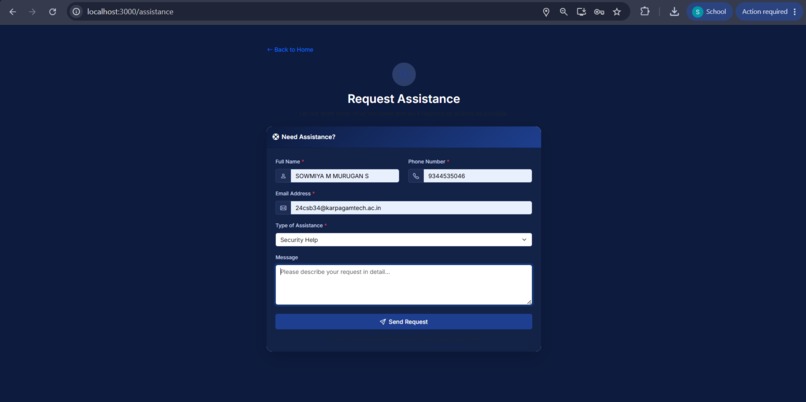806x402 pixels.
Task: Click the address bar URL localhost:3000/assistance
Action: pyautogui.click(x=130, y=12)
